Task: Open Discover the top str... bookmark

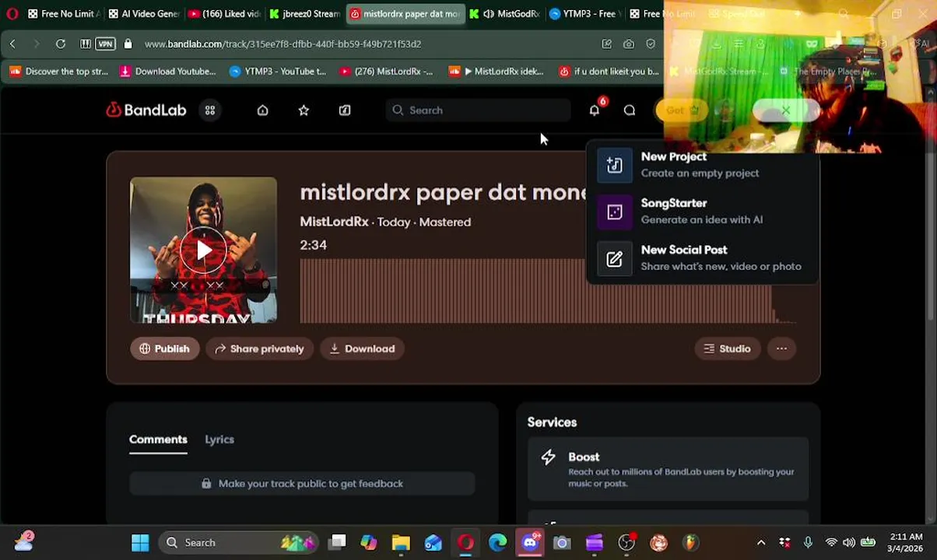Action: (x=59, y=72)
